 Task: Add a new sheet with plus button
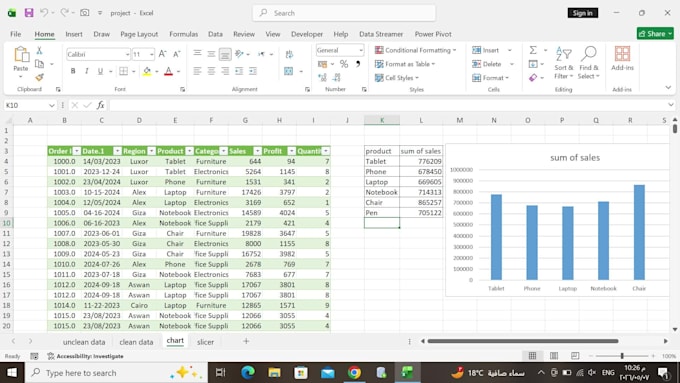tap(246, 341)
